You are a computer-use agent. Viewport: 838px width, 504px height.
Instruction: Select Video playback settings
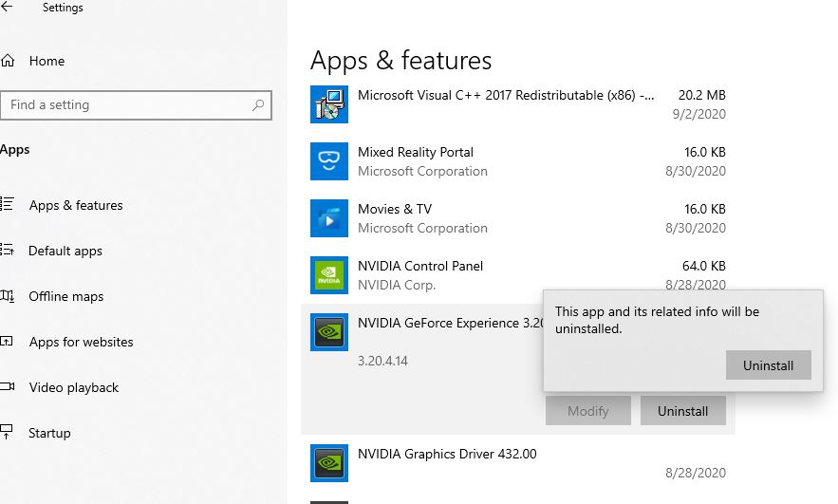click(74, 387)
